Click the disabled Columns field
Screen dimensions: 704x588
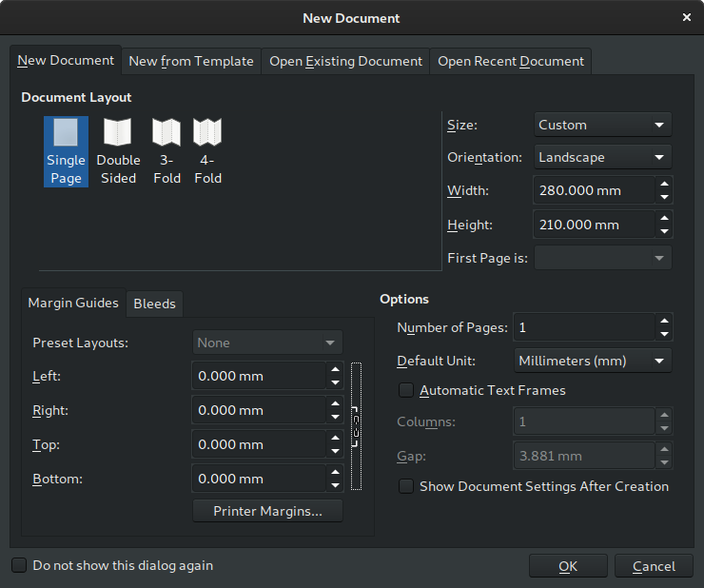(x=584, y=421)
